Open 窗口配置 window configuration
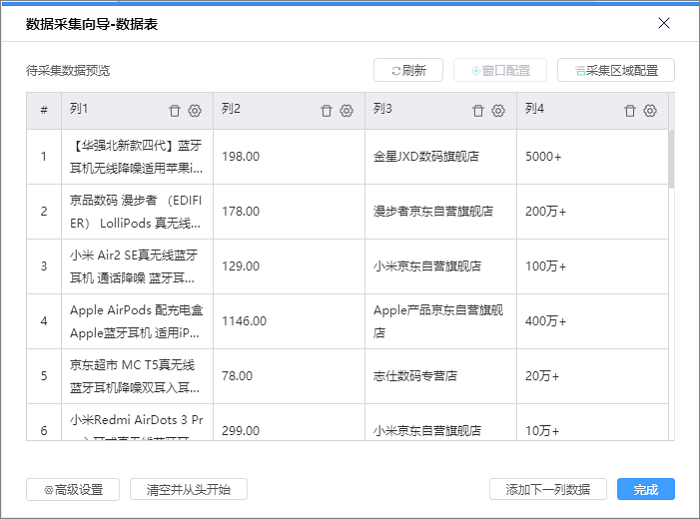This screenshot has height=519, width=700. click(x=500, y=70)
